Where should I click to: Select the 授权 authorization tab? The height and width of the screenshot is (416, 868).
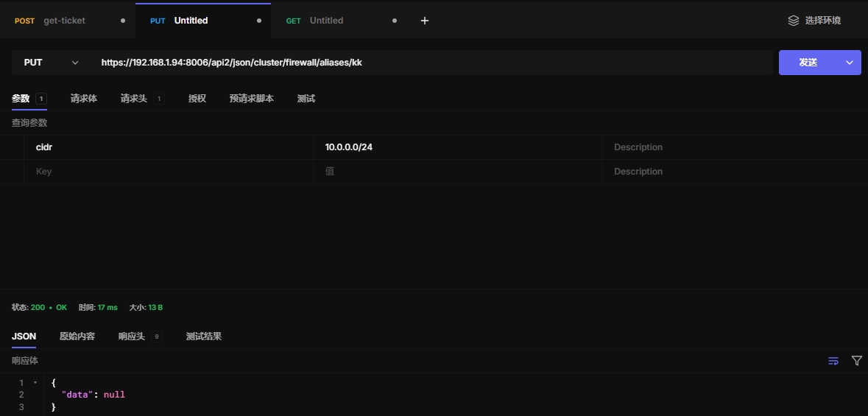pos(197,99)
